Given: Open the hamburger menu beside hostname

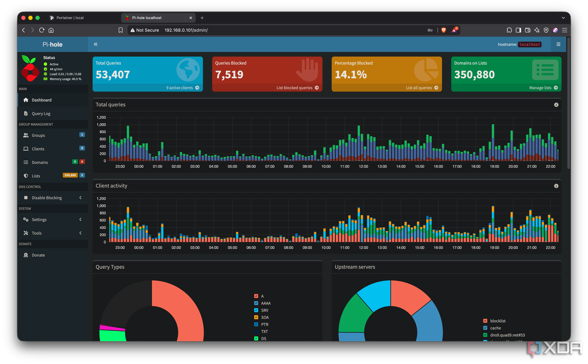Looking at the screenshot, I should tap(558, 44).
